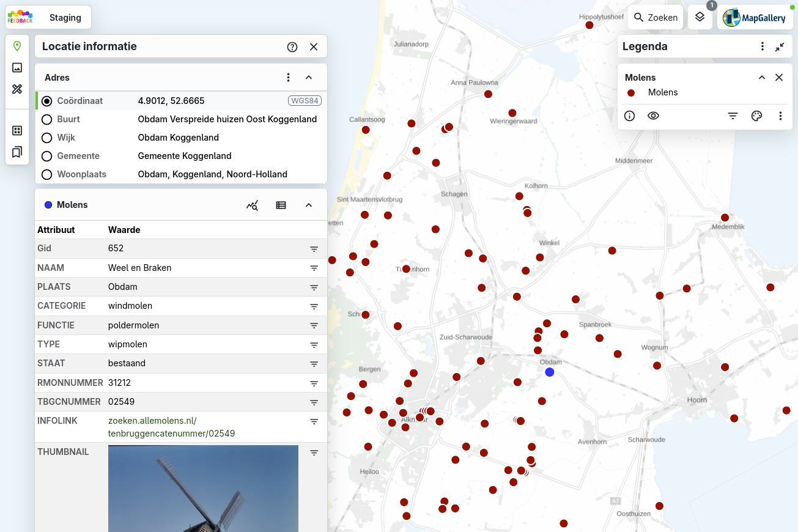The height and width of the screenshot is (532, 798).
Task: Select the location pin tool in sidebar
Action: [17, 46]
